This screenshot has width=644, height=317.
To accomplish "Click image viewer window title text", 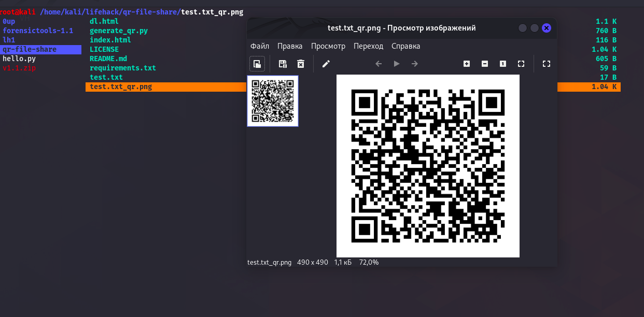I will 402,28.
